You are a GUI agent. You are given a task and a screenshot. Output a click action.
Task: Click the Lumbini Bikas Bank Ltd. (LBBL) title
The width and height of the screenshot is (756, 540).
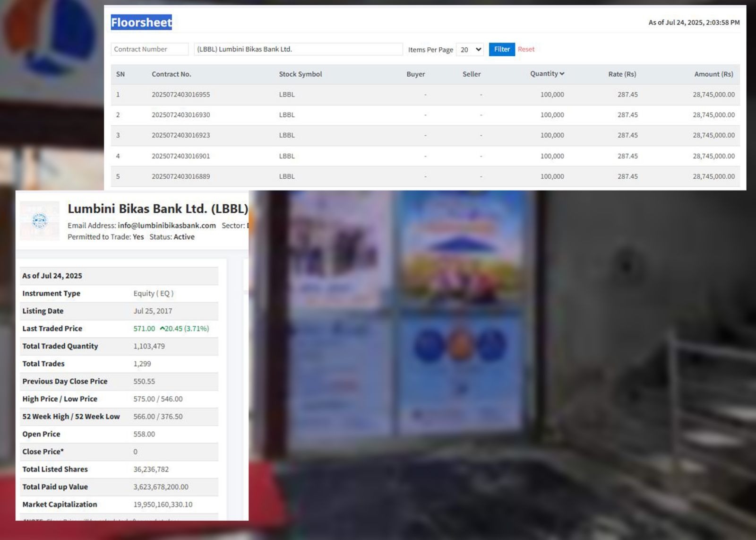158,209
